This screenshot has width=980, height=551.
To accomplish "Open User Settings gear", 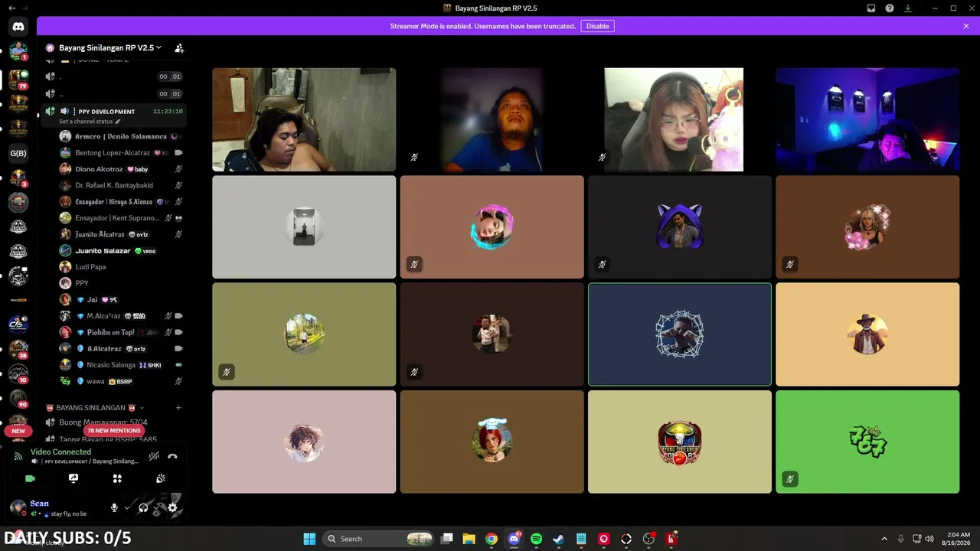I will (x=172, y=507).
